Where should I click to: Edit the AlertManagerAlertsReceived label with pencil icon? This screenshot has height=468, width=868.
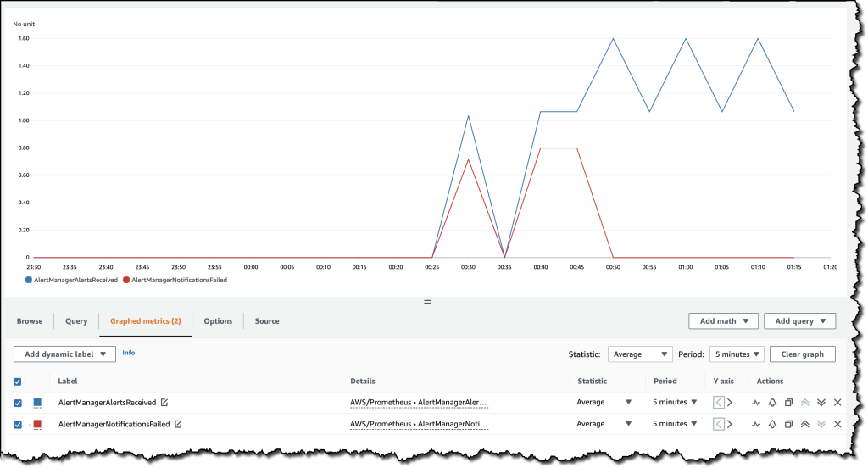click(x=164, y=403)
